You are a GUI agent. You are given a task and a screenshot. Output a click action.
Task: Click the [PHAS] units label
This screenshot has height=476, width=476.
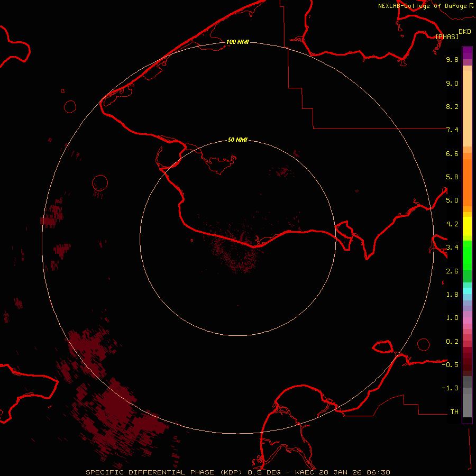(x=447, y=36)
